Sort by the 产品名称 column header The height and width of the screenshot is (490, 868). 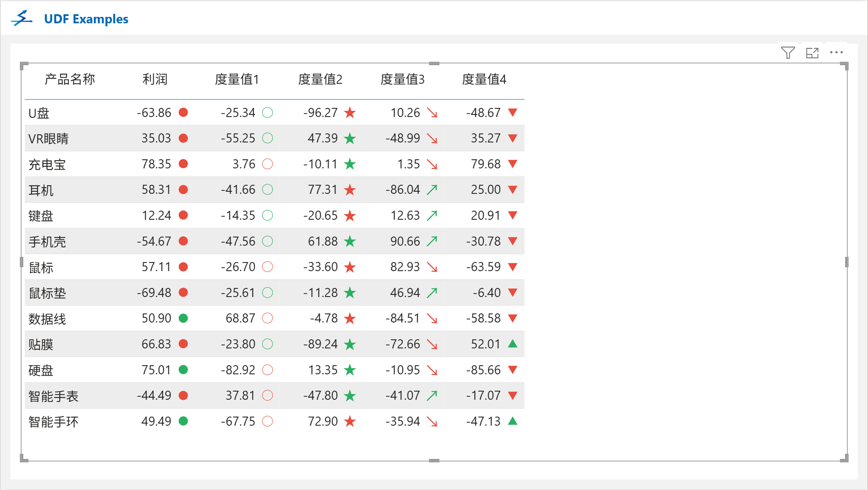pyautogui.click(x=69, y=79)
